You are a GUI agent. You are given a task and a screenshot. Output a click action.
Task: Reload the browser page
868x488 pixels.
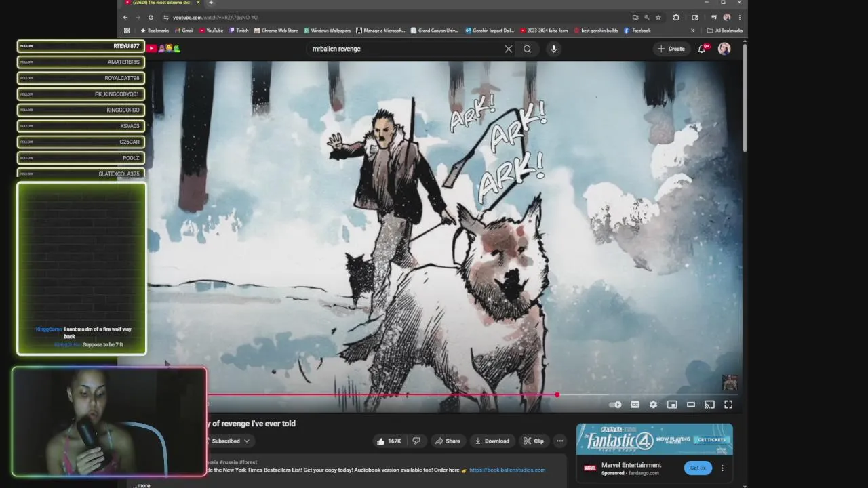point(151,17)
